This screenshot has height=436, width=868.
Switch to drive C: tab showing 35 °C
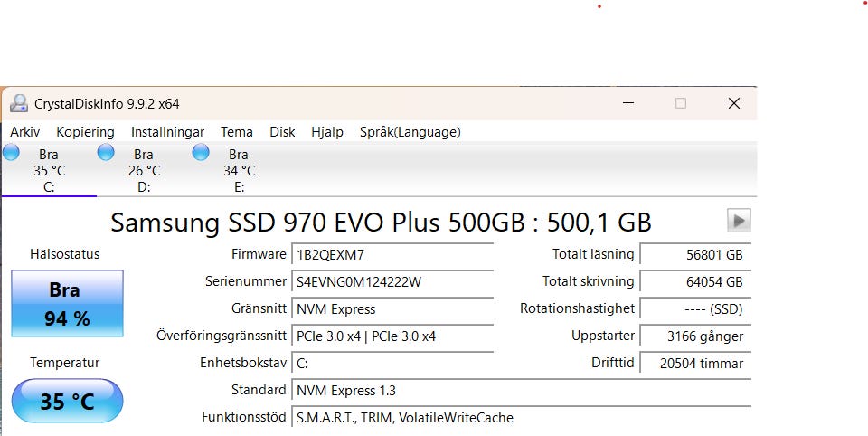pyautogui.click(x=49, y=170)
